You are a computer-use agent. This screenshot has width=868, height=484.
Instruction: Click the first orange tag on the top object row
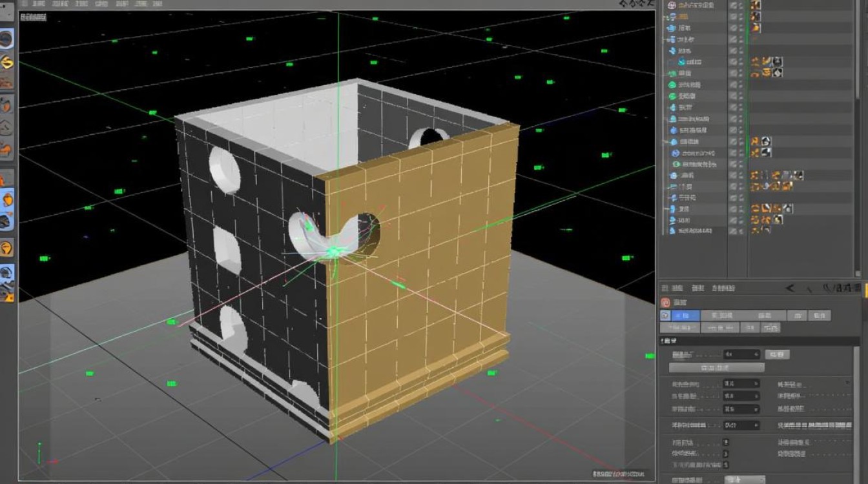coord(756,5)
